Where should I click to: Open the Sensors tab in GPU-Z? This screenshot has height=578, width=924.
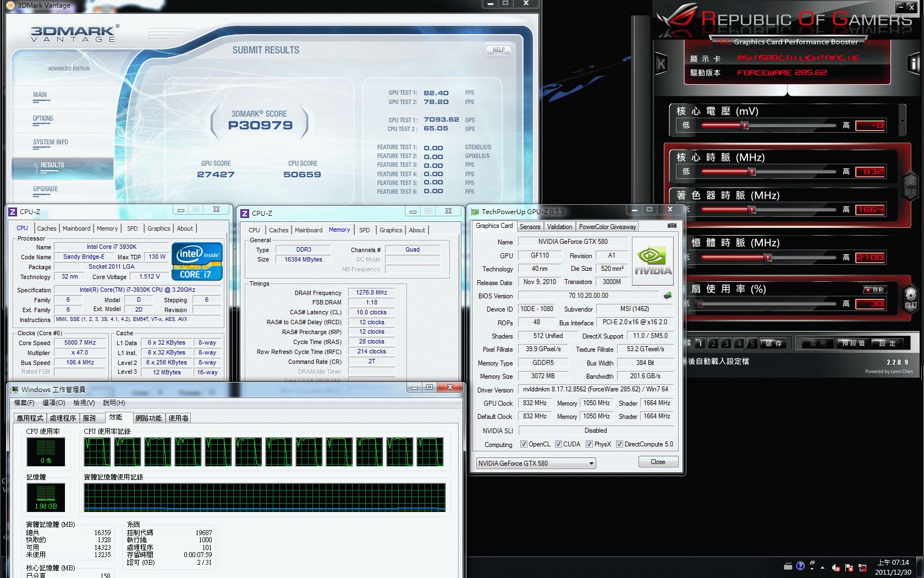coord(530,227)
